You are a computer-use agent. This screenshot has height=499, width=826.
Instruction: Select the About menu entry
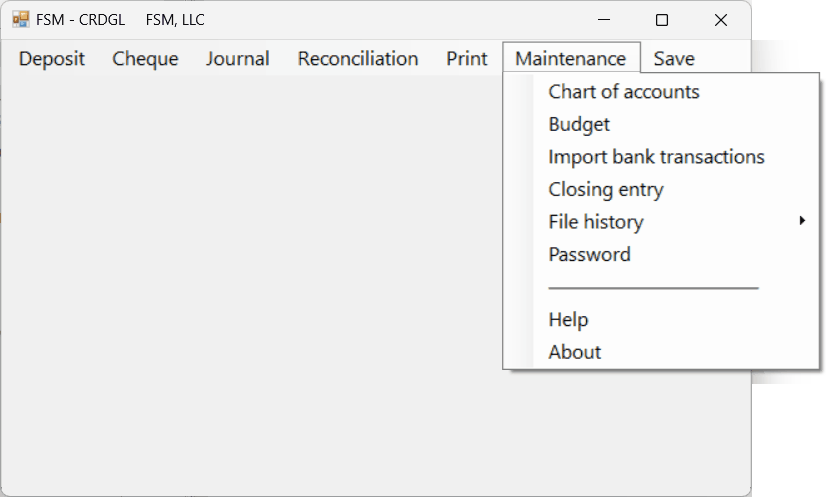pyautogui.click(x=661, y=352)
